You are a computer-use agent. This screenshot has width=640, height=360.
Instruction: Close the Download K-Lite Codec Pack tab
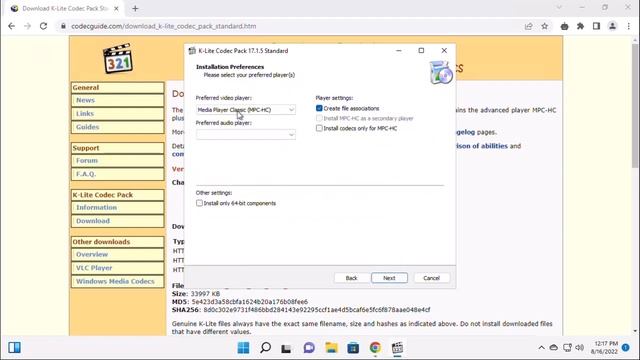[116, 8]
